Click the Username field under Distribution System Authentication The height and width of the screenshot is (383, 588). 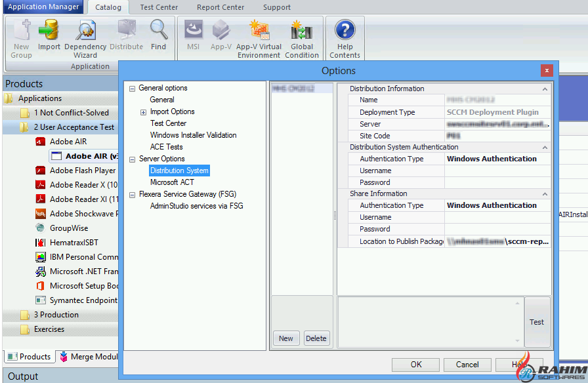pos(497,171)
